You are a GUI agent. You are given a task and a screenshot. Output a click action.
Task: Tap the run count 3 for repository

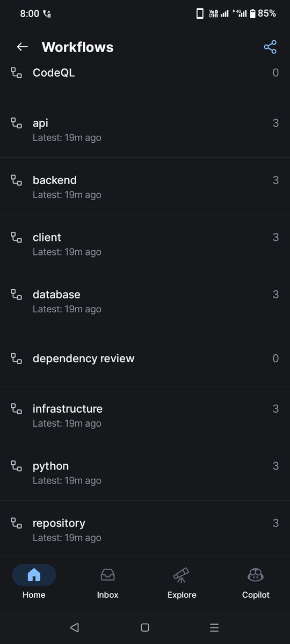pyautogui.click(x=275, y=523)
